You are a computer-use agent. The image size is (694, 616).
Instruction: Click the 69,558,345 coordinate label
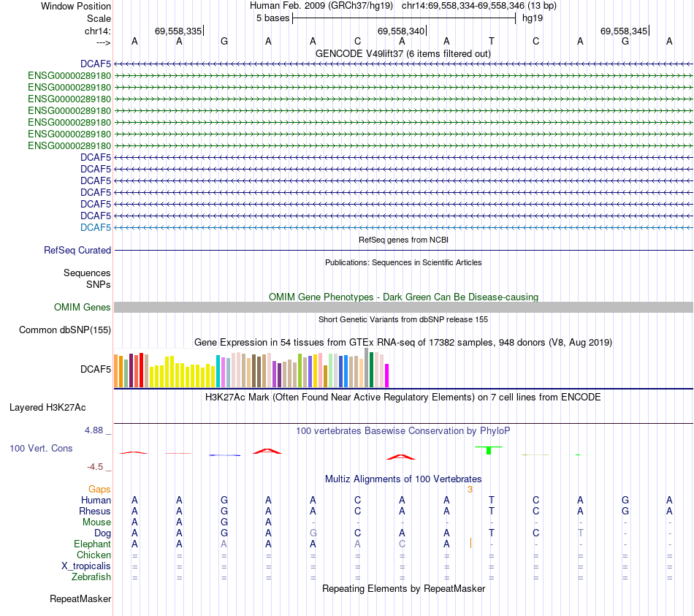point(624,31)
